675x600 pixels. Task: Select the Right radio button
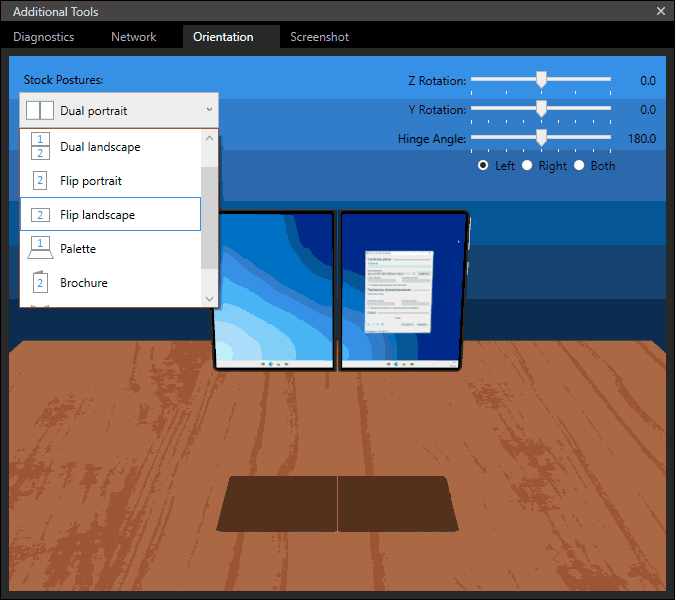click(527, 166)
